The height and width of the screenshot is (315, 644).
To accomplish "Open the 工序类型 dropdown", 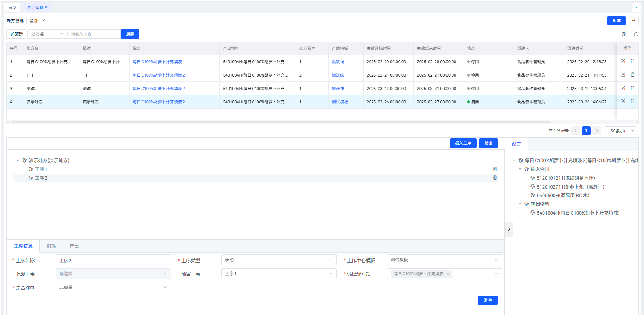I will [279, 260].
